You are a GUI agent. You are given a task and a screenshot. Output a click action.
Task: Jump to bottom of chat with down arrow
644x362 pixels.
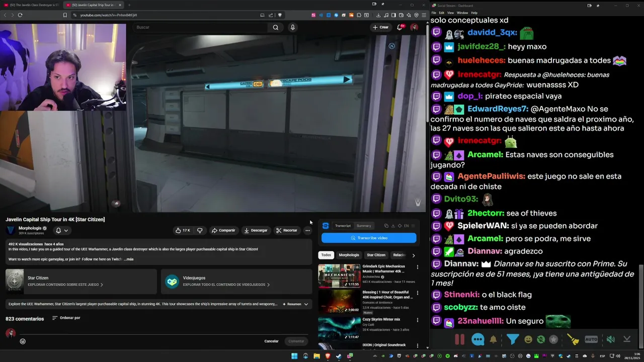click(627, 339)
